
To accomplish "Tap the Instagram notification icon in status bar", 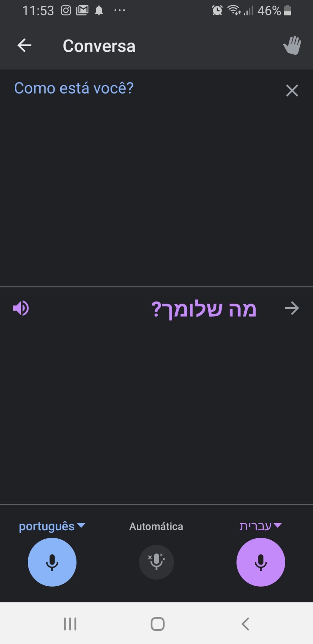I will coord(66,11).
